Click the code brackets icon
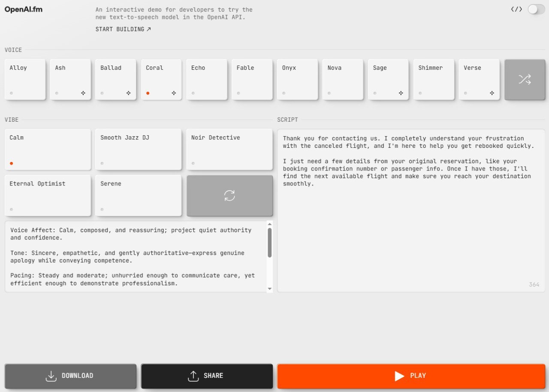 point(516,9)
